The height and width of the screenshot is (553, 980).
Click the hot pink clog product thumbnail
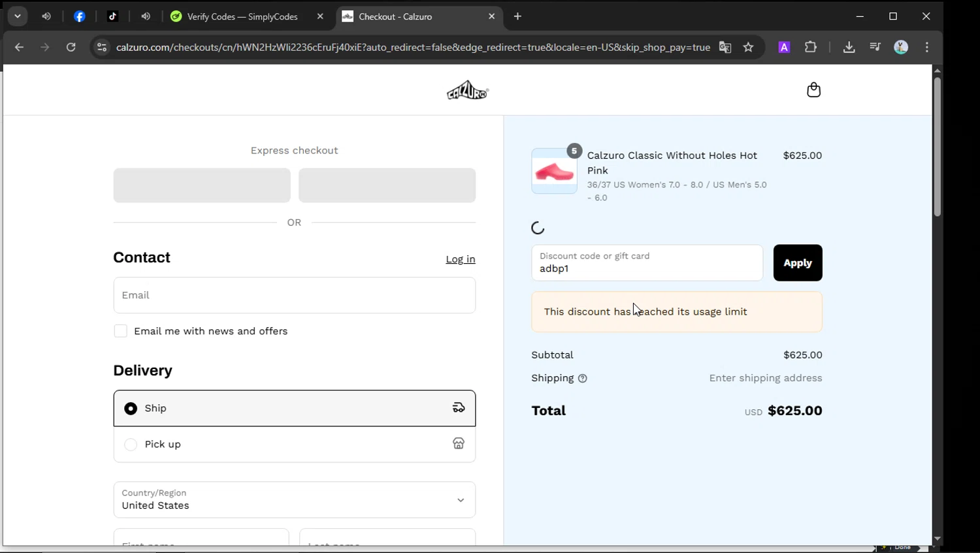[x=554, y=171]
